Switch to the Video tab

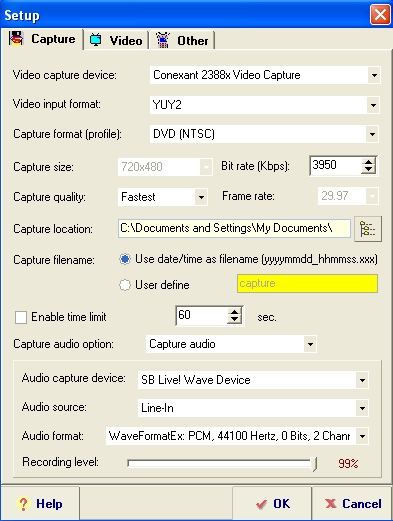click(x=116, y=40)
